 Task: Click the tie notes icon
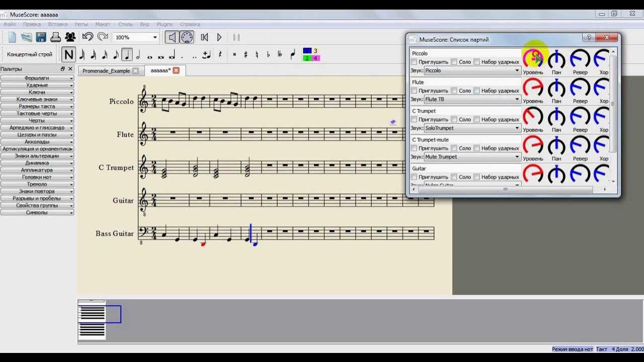(206, 55)
